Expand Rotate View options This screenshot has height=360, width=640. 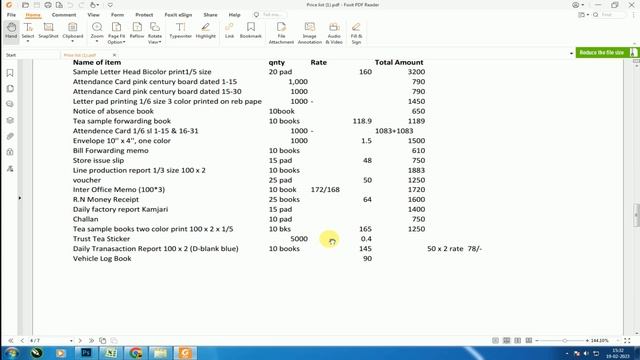[155, 33]
